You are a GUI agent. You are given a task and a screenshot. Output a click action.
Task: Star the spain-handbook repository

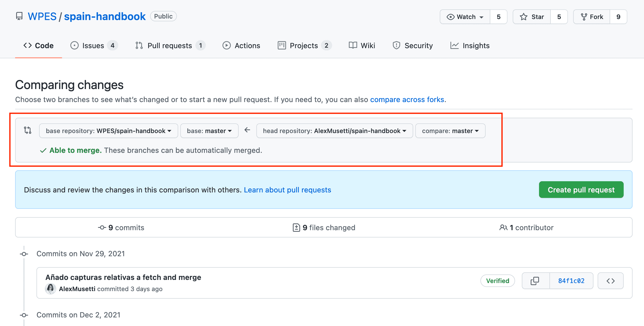(x=532, y=17)
